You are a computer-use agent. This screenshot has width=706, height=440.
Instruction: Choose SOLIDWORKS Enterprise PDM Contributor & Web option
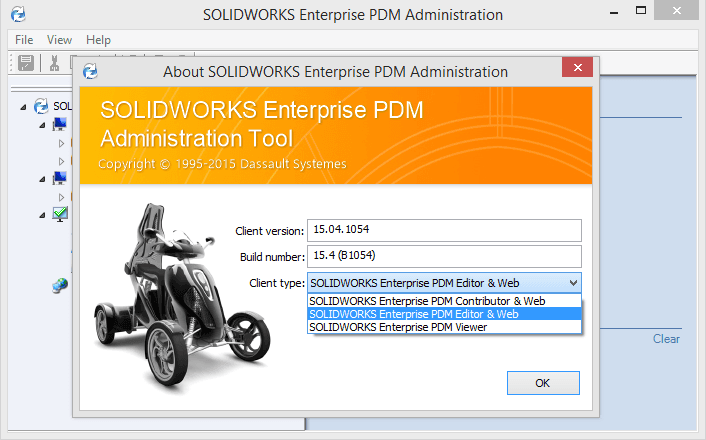[444, 301]
